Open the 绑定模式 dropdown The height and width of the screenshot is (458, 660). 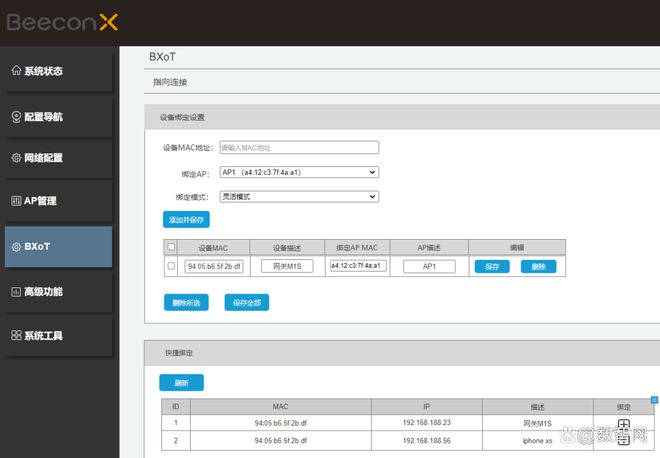[299, 197]
